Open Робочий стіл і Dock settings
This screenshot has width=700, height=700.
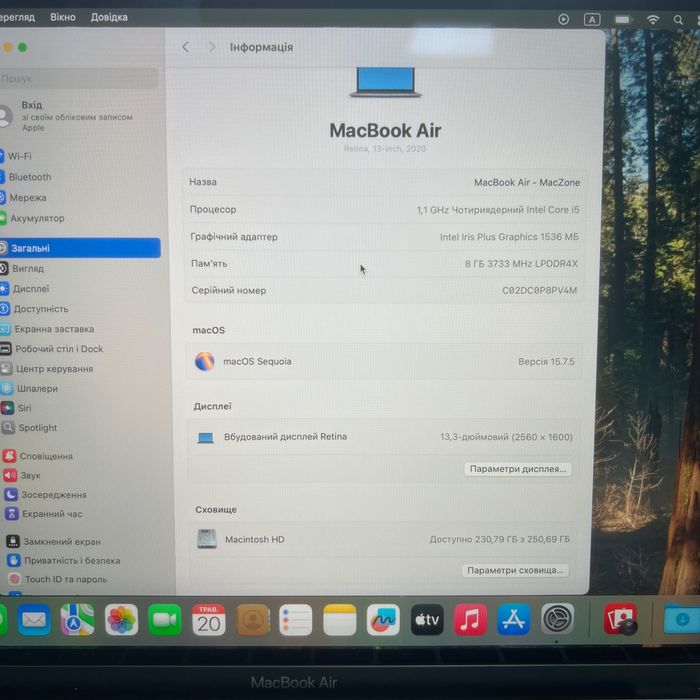[x=80, y=349]
